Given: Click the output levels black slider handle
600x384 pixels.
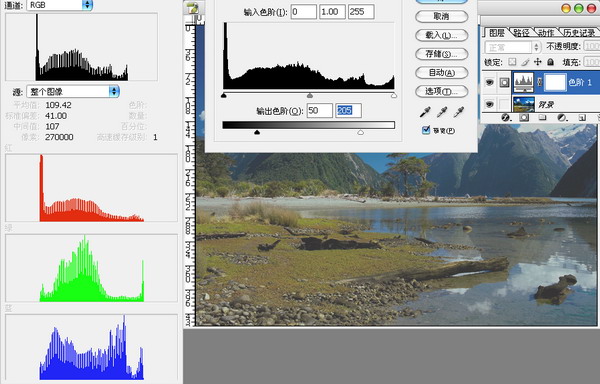Looking at the screenshot, I should pyautogui.click(x=257, y=132).
